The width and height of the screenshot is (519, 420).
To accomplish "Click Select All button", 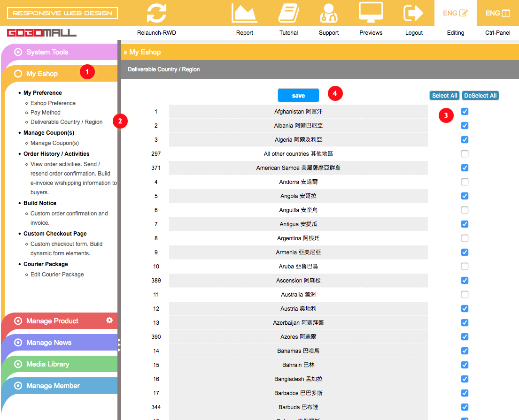I will tap(444, 95).
